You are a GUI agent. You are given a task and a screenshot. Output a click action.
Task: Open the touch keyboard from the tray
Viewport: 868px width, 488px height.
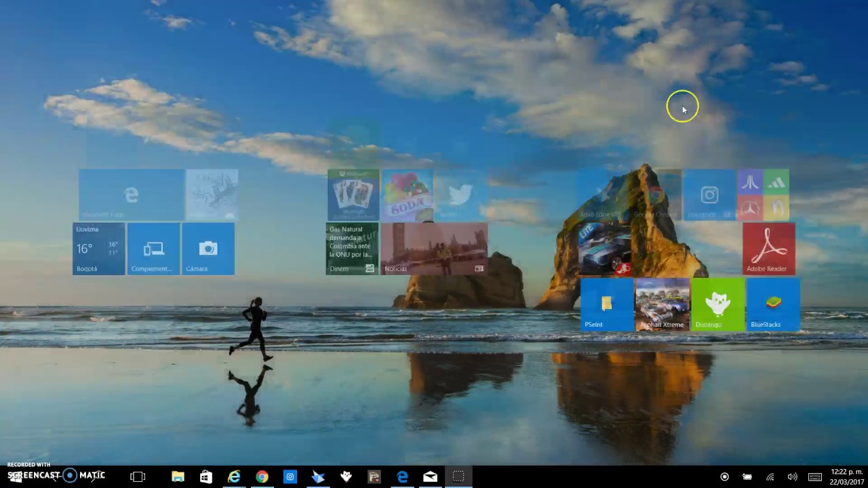pos(815,476)
